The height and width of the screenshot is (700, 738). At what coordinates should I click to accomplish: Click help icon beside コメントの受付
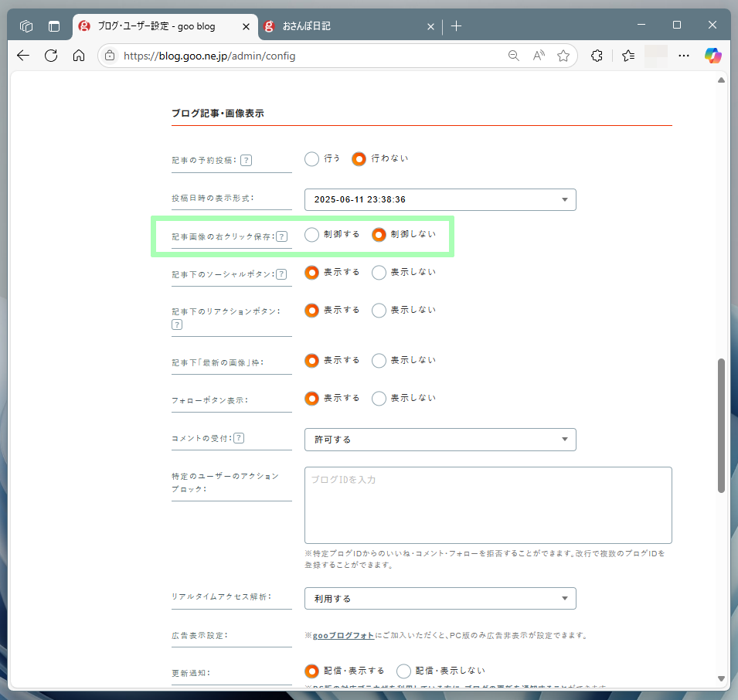(x=239, y=438)
